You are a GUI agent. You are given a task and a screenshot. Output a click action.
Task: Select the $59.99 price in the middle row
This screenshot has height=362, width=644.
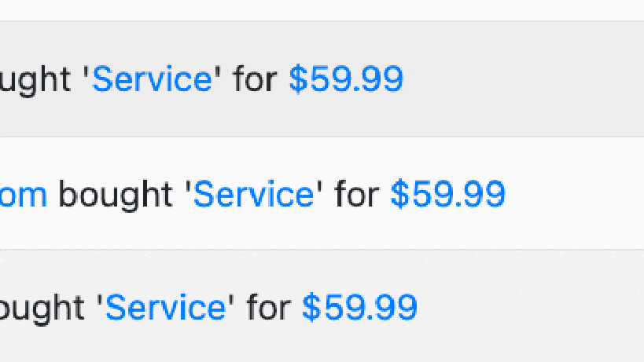pos(447,194)
